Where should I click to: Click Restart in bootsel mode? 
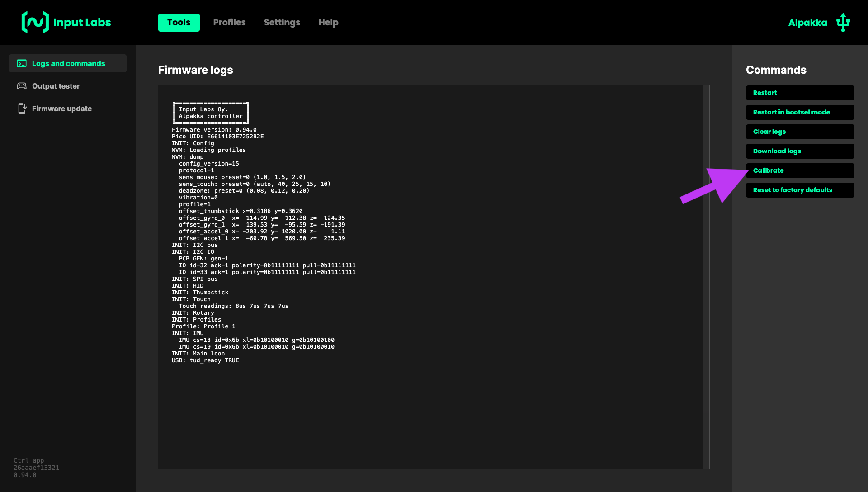pyautogui.click(x=799, y=112)
